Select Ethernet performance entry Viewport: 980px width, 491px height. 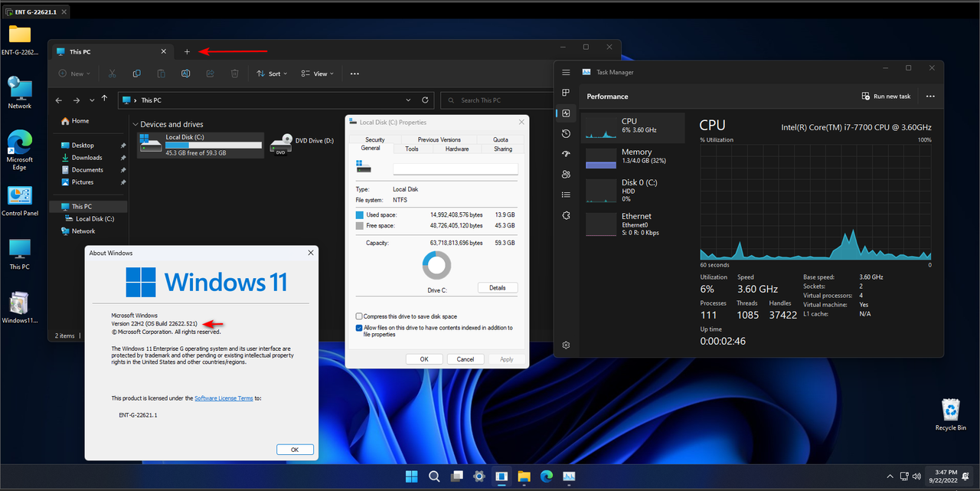coord(633,224)
